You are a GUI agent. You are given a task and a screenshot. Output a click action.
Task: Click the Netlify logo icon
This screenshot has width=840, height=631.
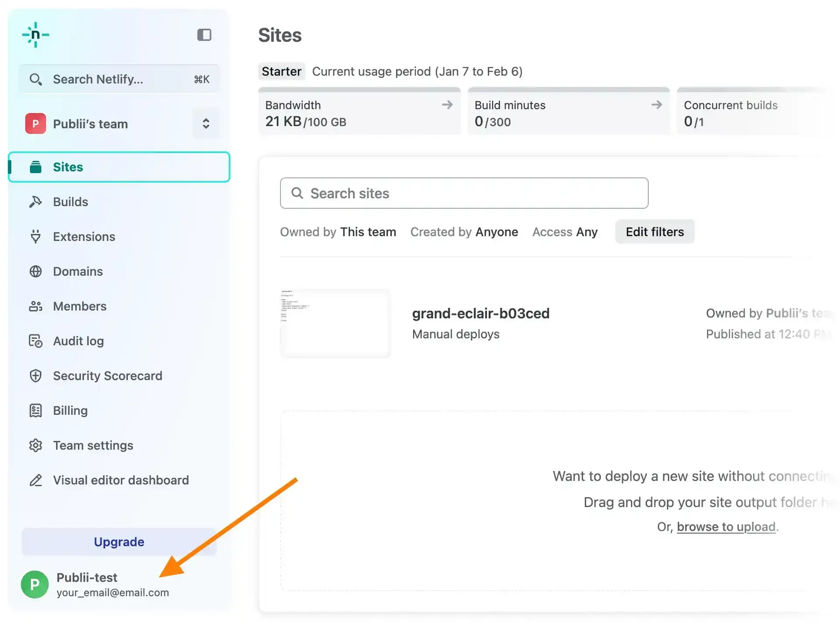(35, 35)
